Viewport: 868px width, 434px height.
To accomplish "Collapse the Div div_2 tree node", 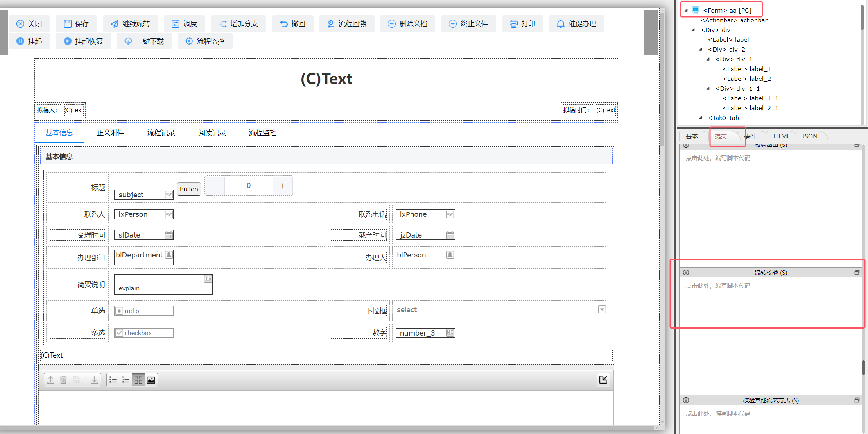I will (701, 50).
